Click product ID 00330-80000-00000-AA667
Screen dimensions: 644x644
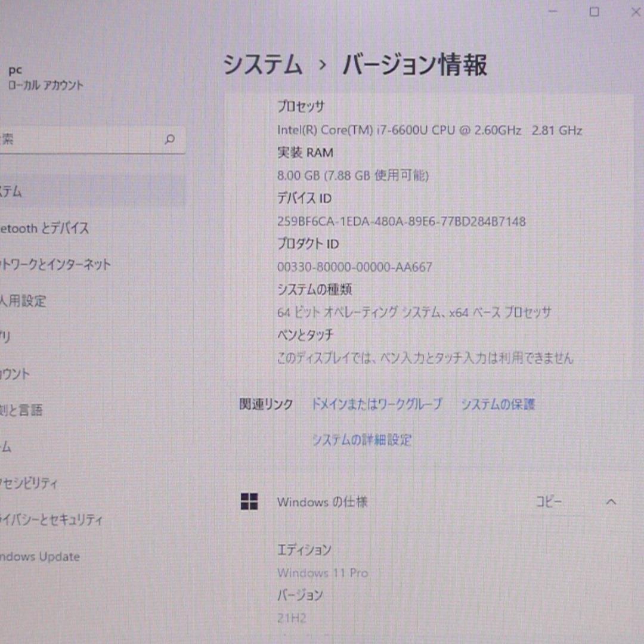[x=354, y=267]
